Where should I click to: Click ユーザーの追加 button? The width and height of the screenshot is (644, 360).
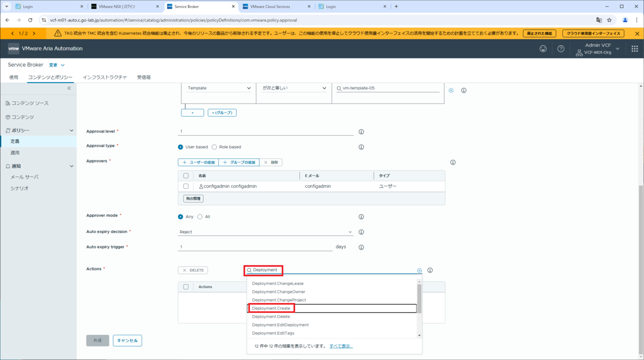199,162
